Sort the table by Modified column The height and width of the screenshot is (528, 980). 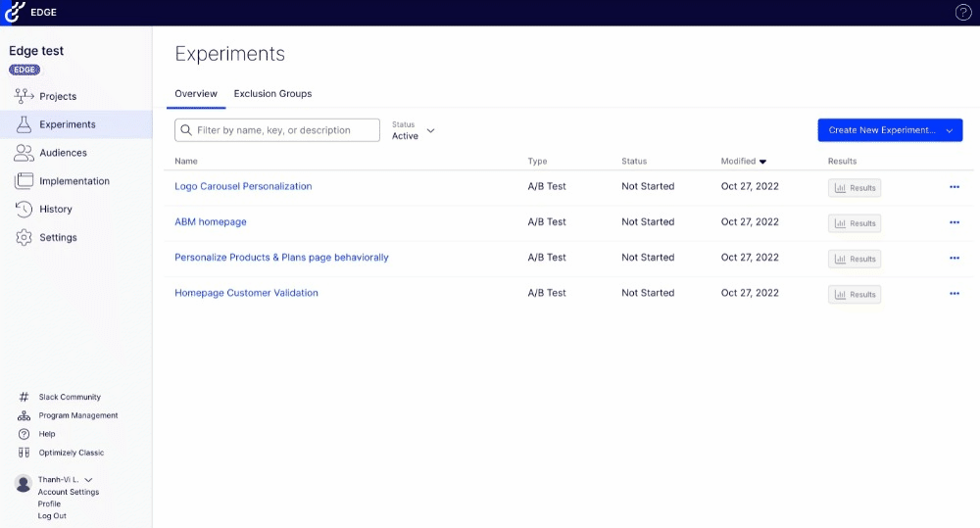pos(743,161)
